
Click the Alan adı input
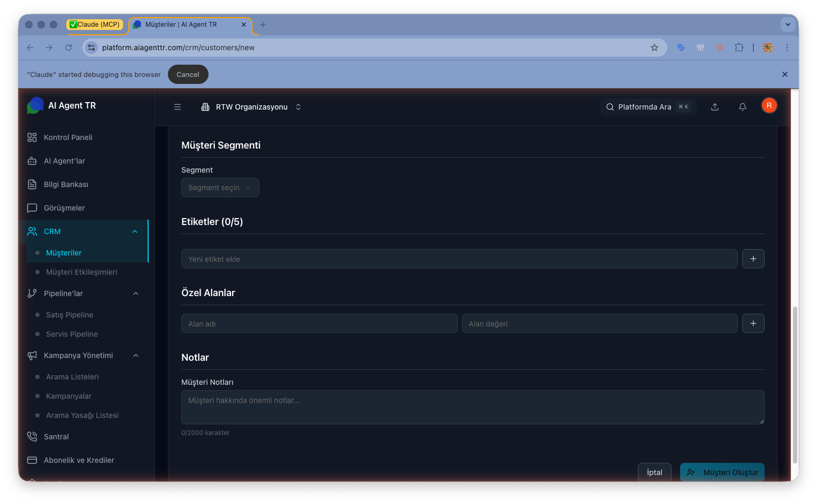click(319, 323)
